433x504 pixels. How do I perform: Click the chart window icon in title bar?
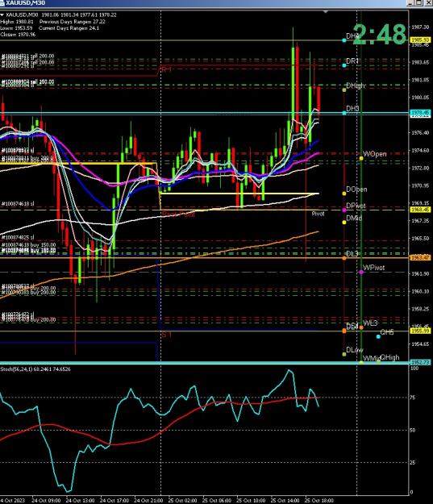coord(2,3)
